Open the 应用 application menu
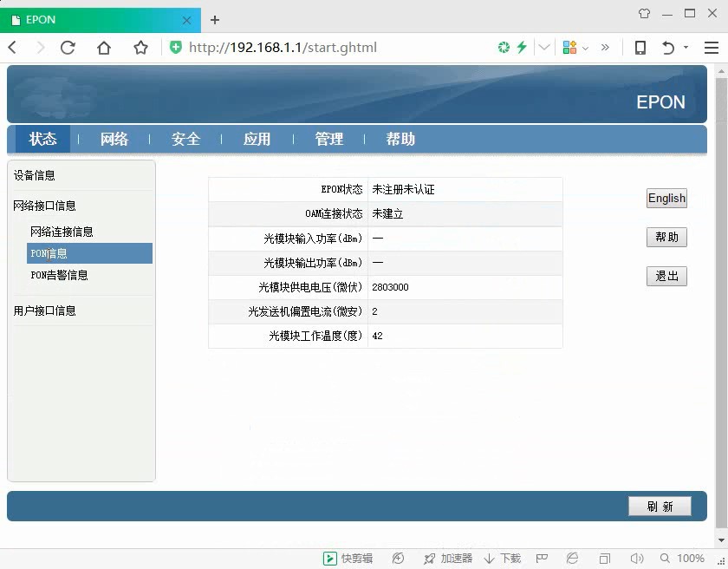The width and height of the screenshot is (728, 569). 257,139
